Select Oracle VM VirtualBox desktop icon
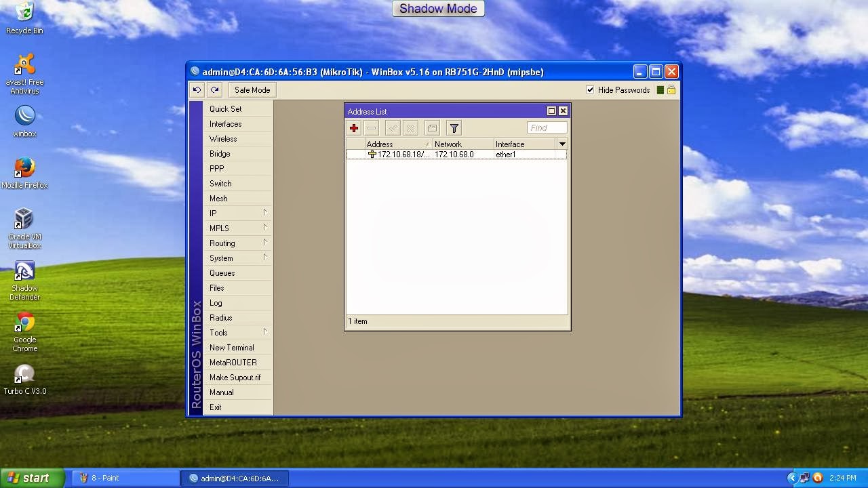868x488 pixels. click(x=24, y=228)
